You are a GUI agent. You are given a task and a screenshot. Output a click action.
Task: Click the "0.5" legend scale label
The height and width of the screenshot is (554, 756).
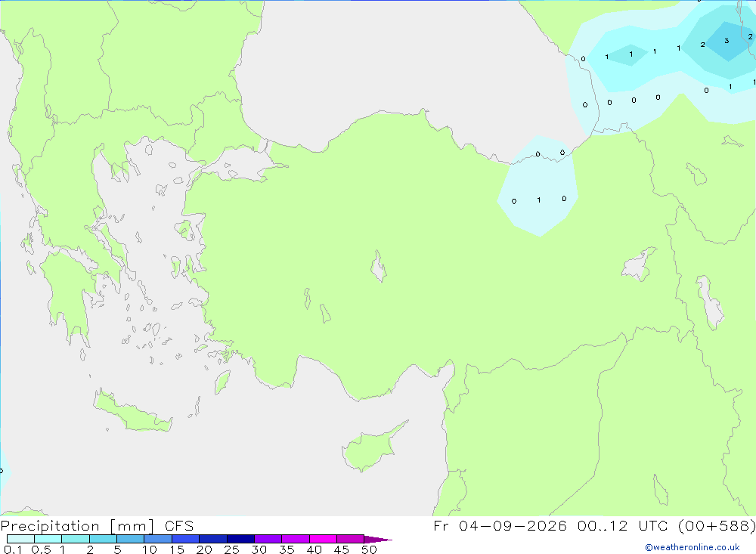41,549
